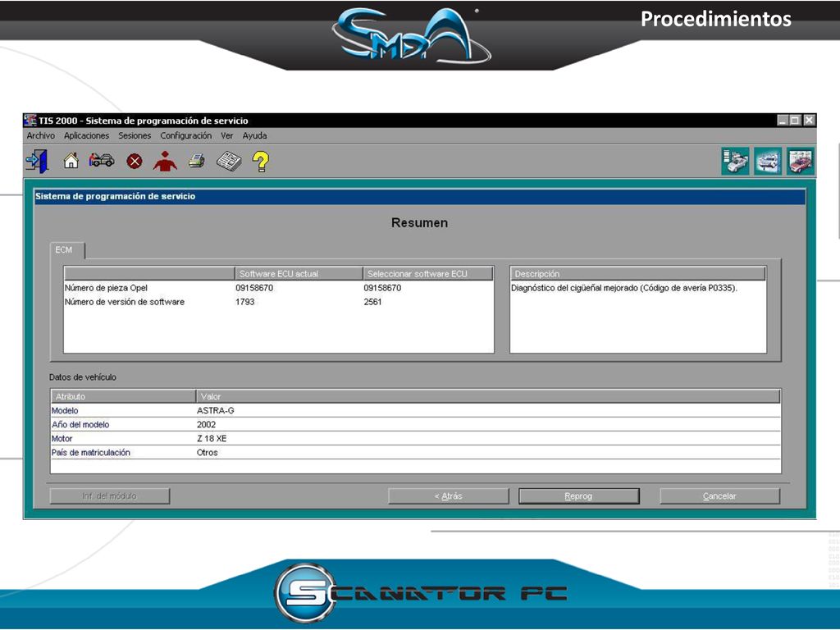Click the middle car application icon at right
Image resolution: width=840 pixels, height=630 pixels.
tap(768, 162)
